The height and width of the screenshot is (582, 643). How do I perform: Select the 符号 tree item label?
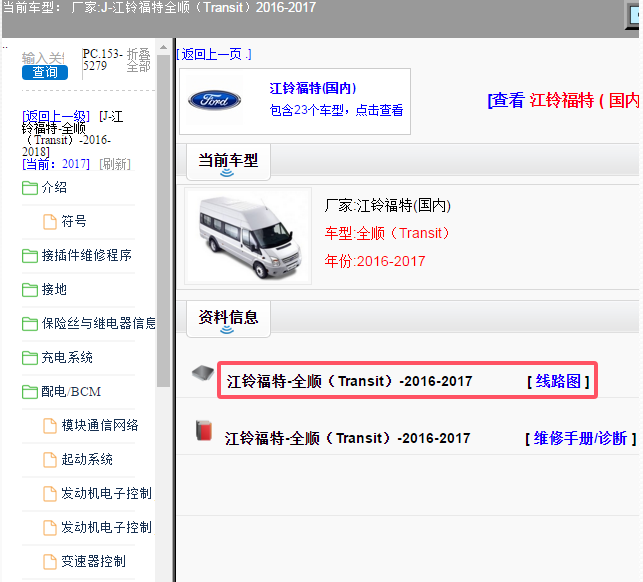[x=74, y=221]
